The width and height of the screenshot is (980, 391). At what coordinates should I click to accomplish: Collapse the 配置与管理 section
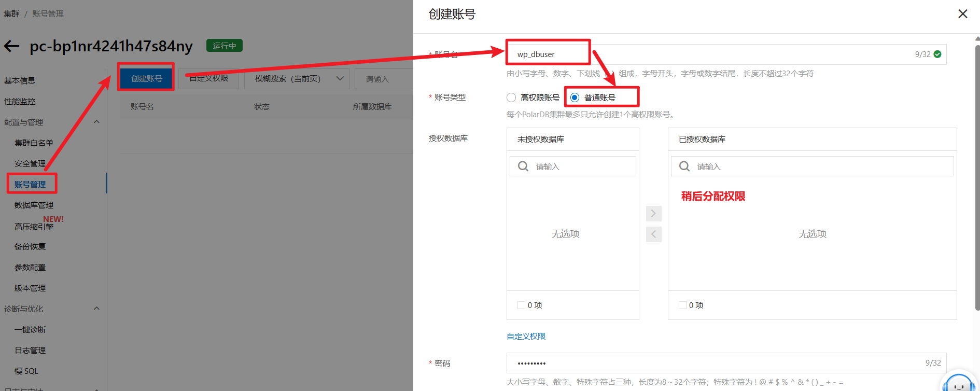click(96, 122)
